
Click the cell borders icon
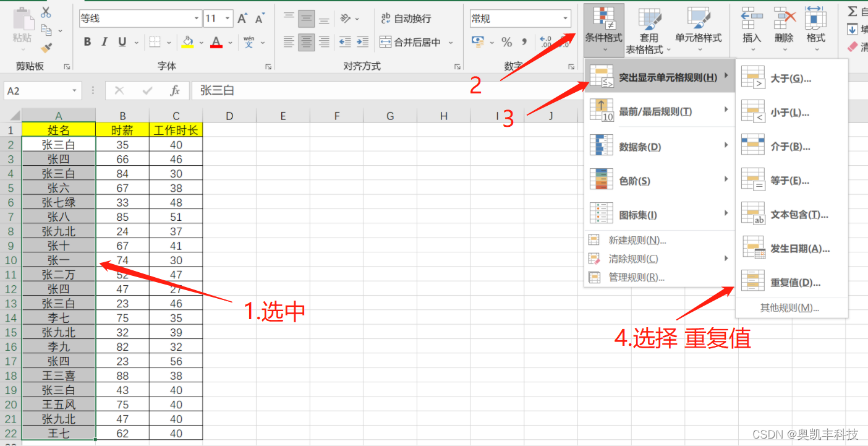(155, 42)
